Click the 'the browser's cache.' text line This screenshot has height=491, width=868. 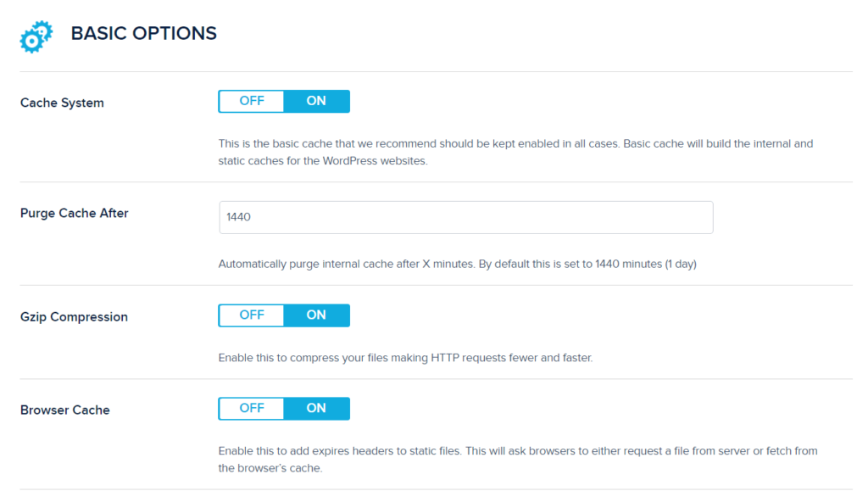click(x=270, y=468)
